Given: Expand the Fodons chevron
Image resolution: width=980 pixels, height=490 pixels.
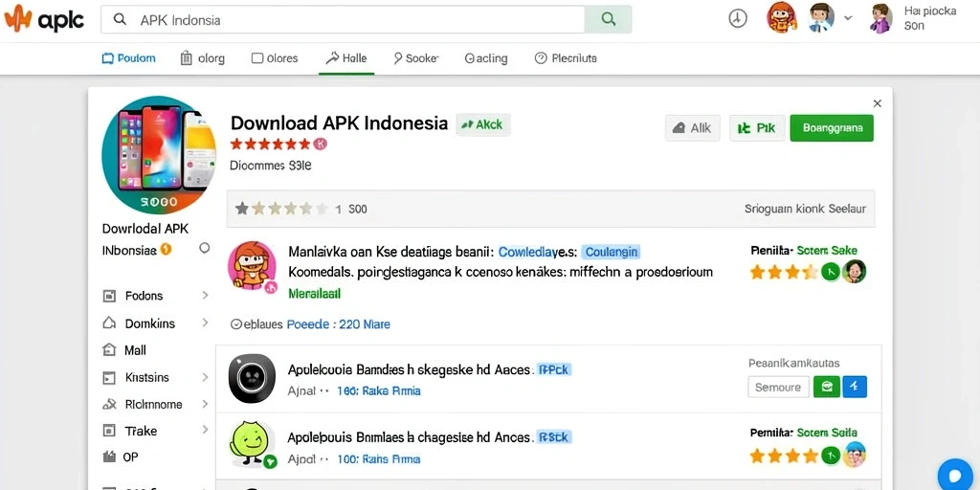Looking at the screenshot, I should 205,295.
